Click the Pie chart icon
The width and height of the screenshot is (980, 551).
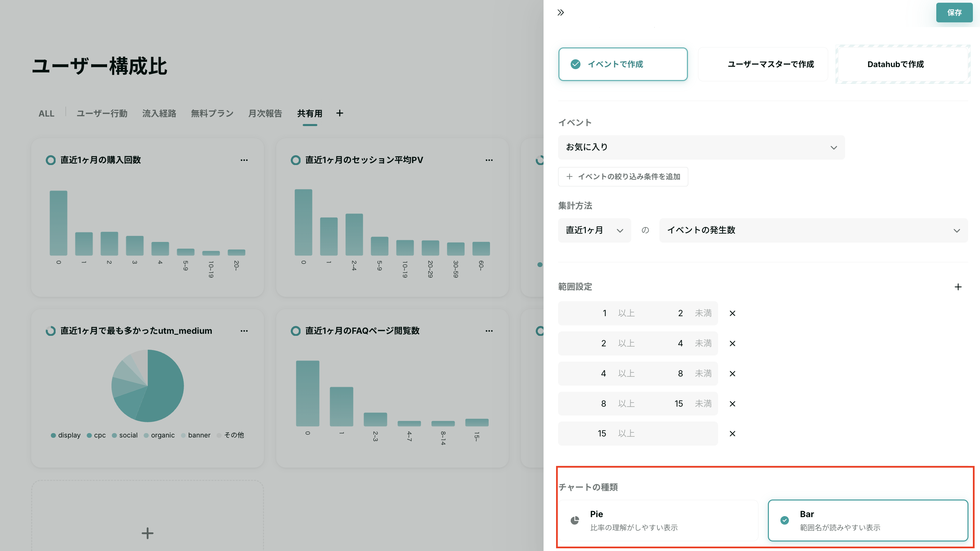coord(575,520)
